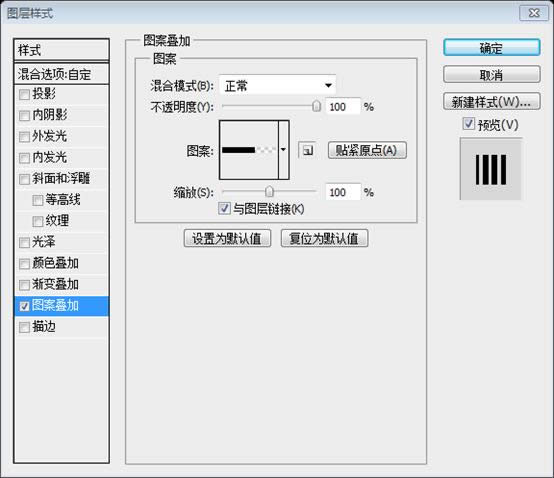Viewport: 554px width, 478px height.
Task: Uncheck the 预览 checkbox
Action: [x=468, y=124]
